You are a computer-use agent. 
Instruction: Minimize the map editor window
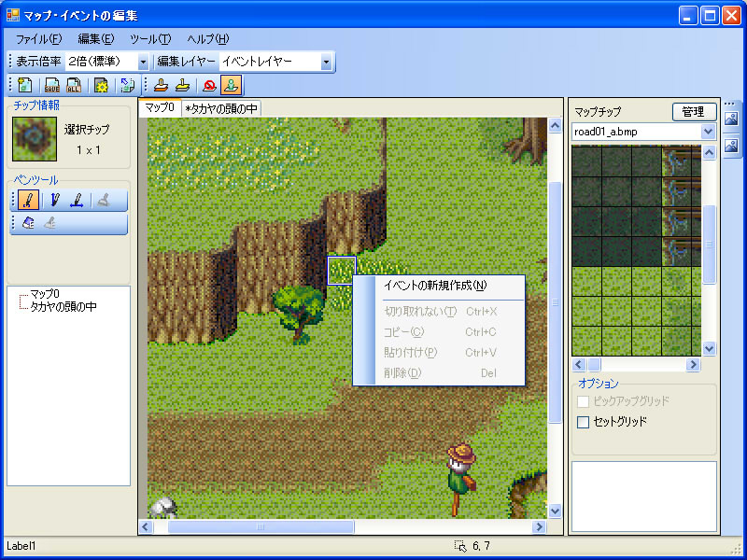687,16
